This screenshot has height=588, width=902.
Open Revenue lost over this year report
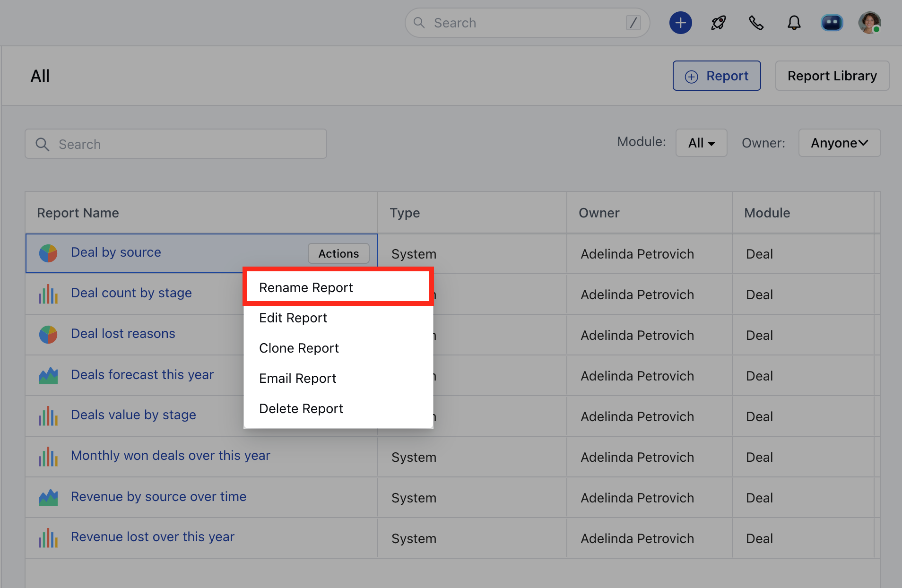tap(153, 537)
